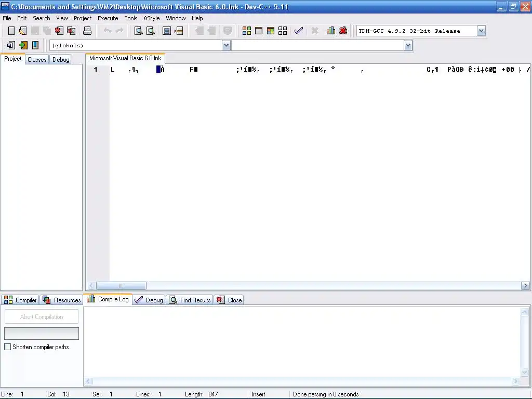Click the Insert snippet toolbar icon
532x399 pixels.
coord(11,45)
